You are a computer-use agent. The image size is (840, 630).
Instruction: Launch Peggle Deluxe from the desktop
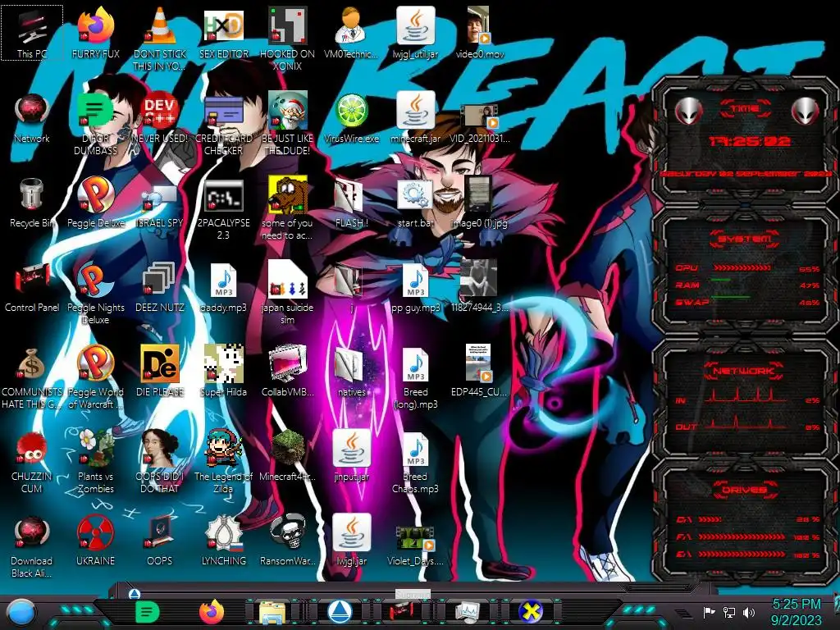click(95, 203)
